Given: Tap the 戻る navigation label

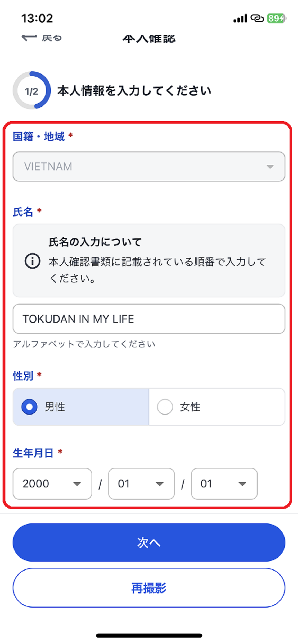Looking at the screenshot, I should click(52, 38).
